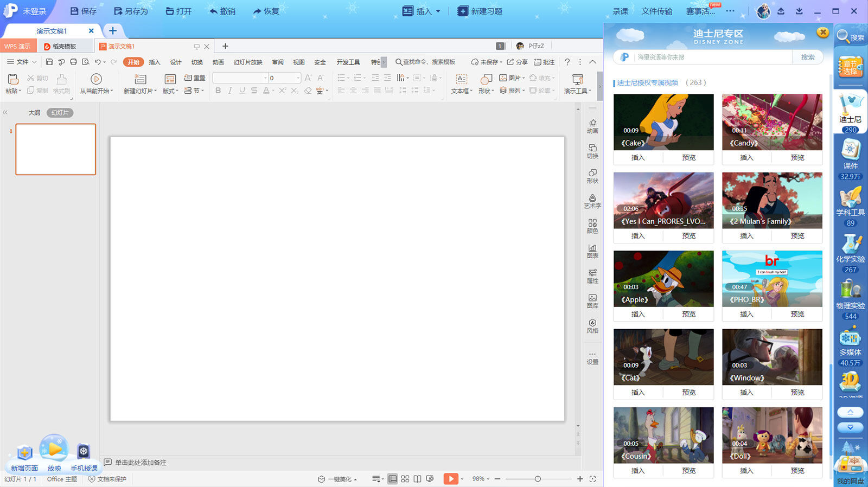This screenshot has width=868, height=487.
Task: Open 化学实验 chemistry experiments in sidebar
Action: (850, 253)
